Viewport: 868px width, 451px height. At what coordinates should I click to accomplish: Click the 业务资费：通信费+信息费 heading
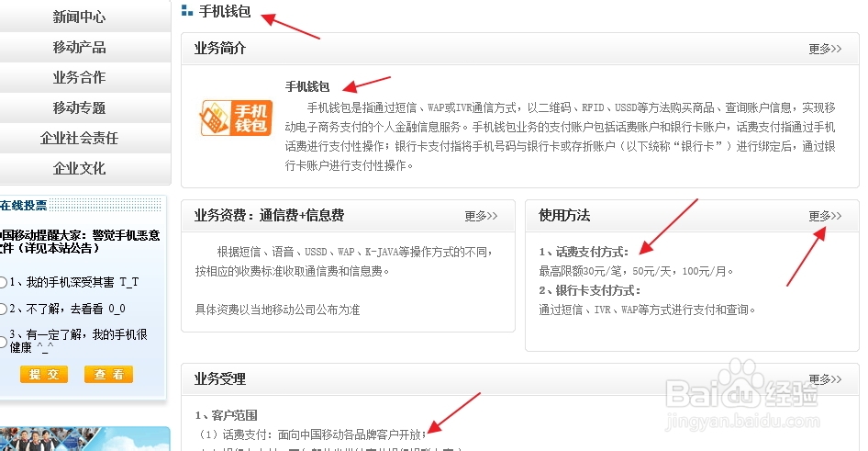point(269,215)
